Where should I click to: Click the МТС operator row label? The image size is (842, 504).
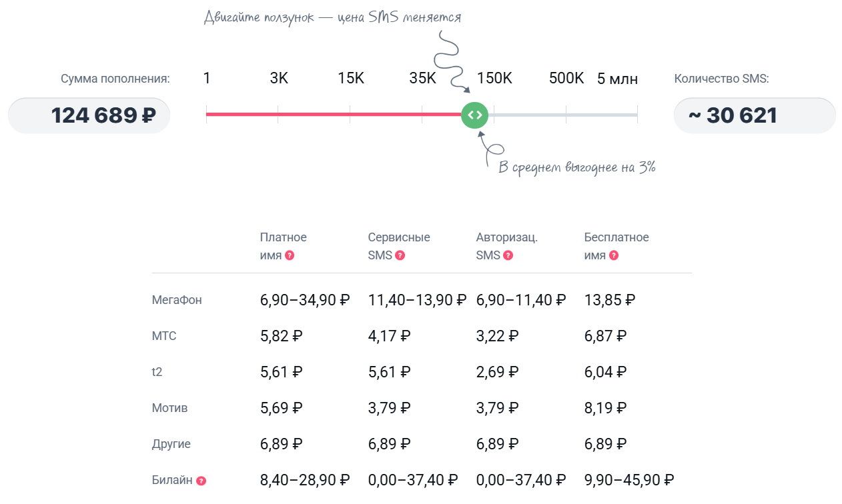tap(164, 336)
